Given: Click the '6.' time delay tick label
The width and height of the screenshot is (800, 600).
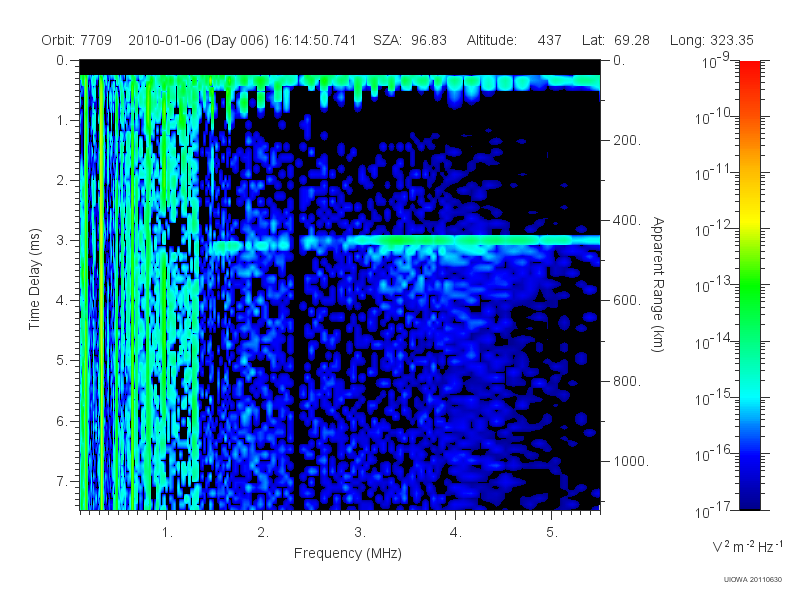Looking at the screenshot, I should 62,421.
